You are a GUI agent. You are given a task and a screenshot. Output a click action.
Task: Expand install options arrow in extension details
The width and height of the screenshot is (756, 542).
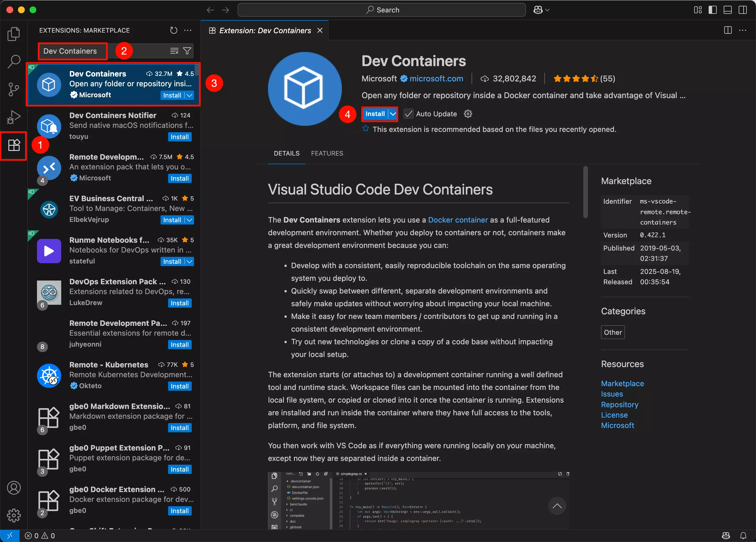tap(393, 114)
